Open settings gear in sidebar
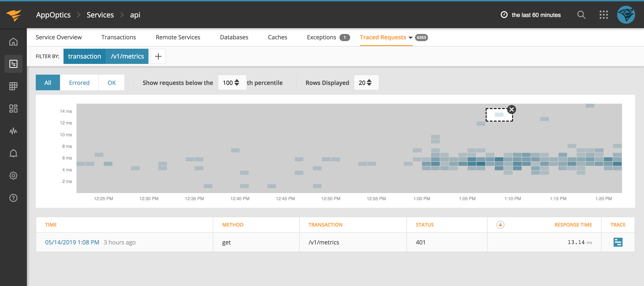This screenshot has width=644, height=286. point(13,175)
